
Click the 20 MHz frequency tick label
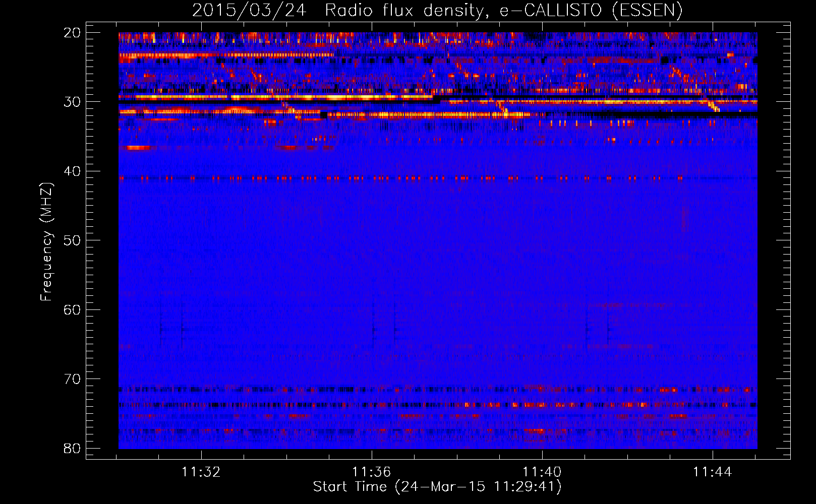click(72, 33)
